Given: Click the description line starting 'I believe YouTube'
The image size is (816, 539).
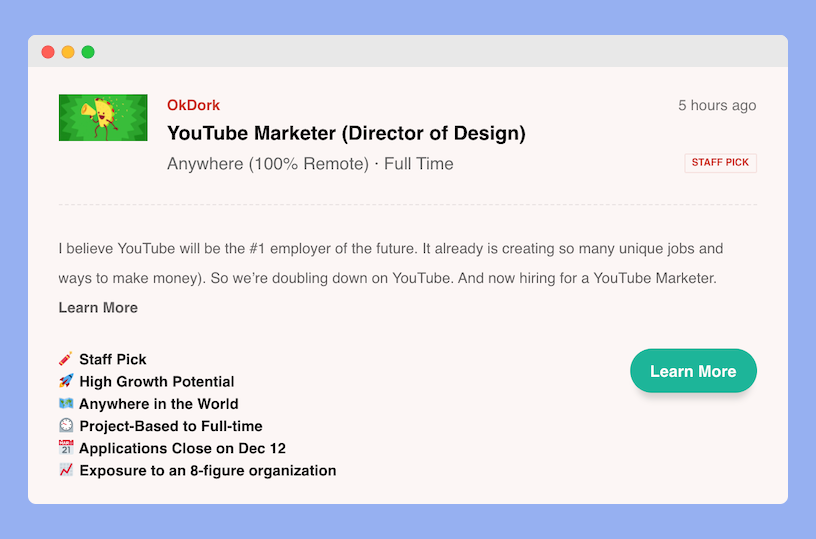Looking at the screenshot, I should [391, 249].
